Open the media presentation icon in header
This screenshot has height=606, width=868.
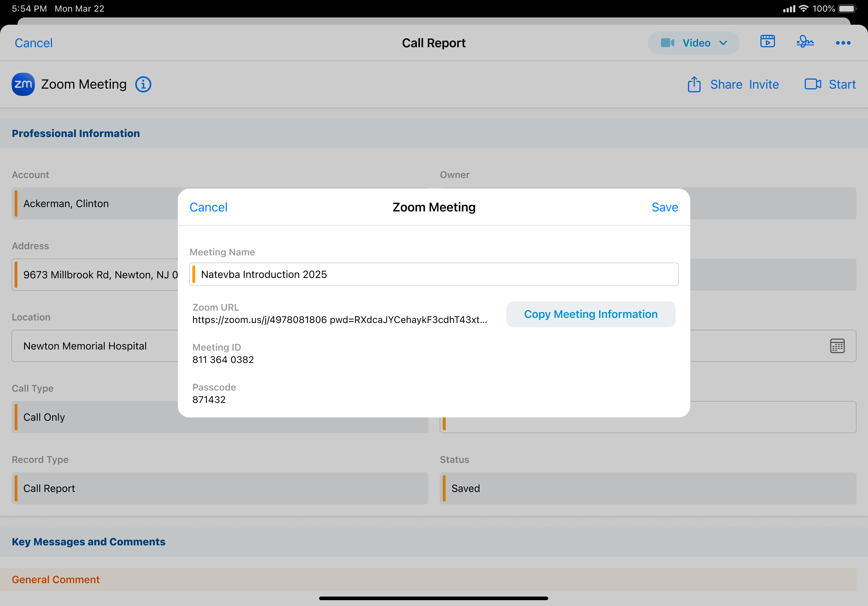[x=767, y=41]
